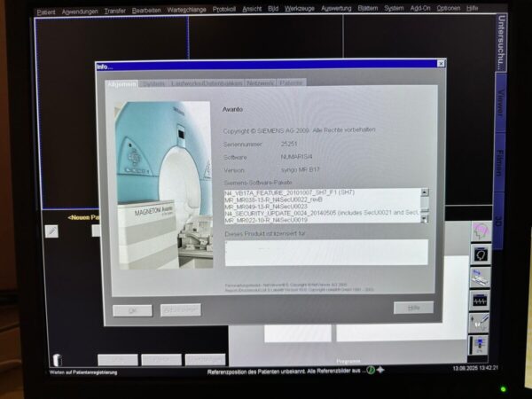
Task: Open the Werkzeuge menu in menu bar
Action: click(x=298, y=10)
